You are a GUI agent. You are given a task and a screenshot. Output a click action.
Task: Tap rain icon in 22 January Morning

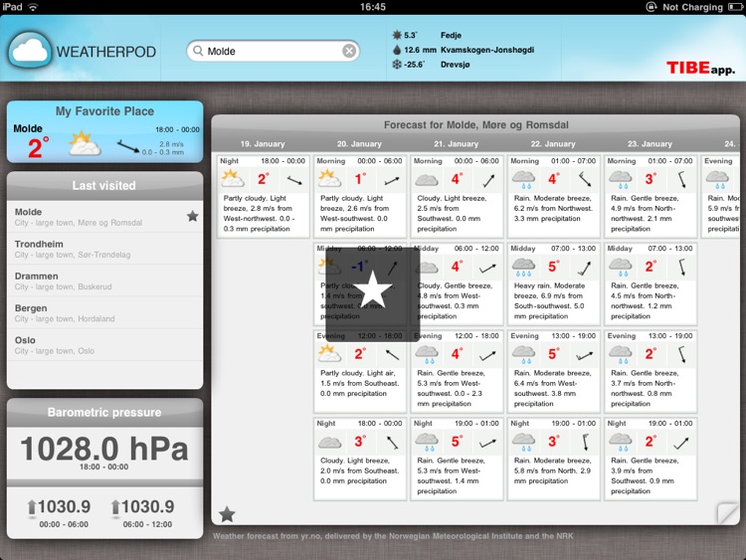coord(523,180)
